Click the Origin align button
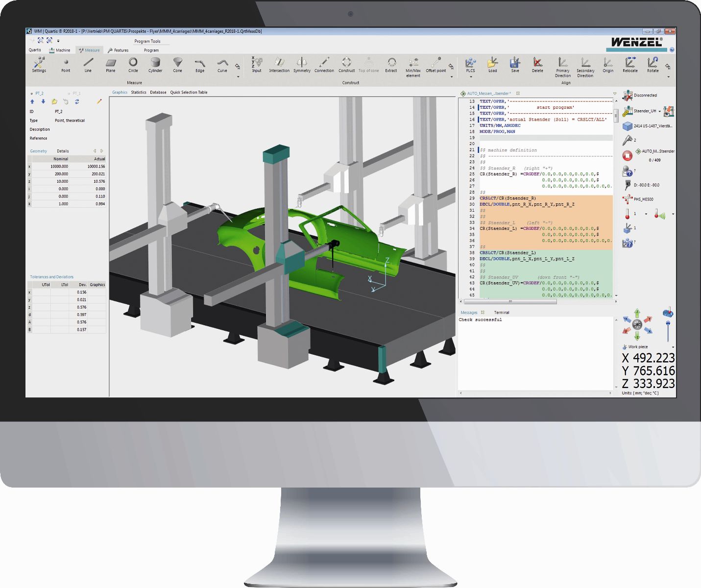The image size is (701, 588). coord(607,65)
